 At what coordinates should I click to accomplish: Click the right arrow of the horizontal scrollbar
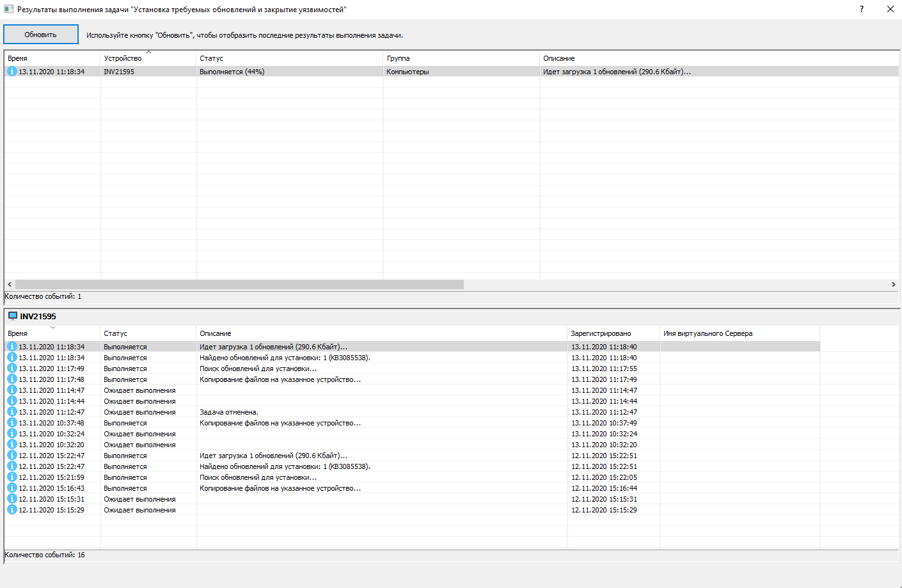pyautogui.click(x=894, y=284)
